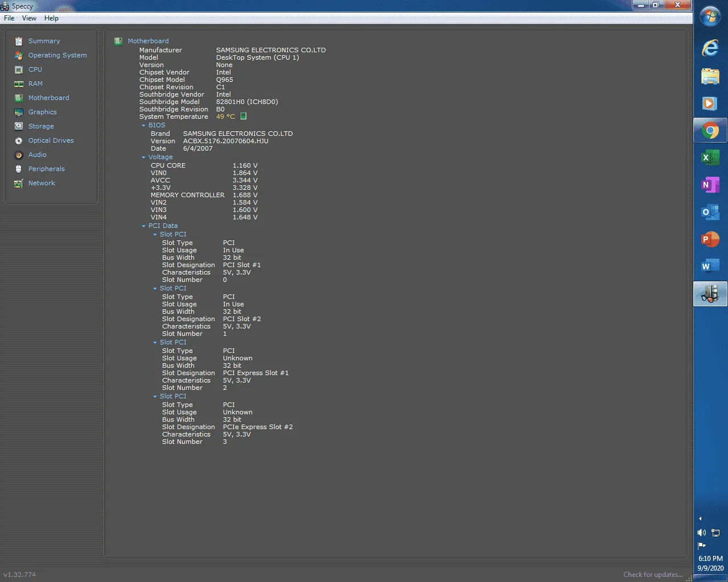Click the network status tray icon

(715, 533)
